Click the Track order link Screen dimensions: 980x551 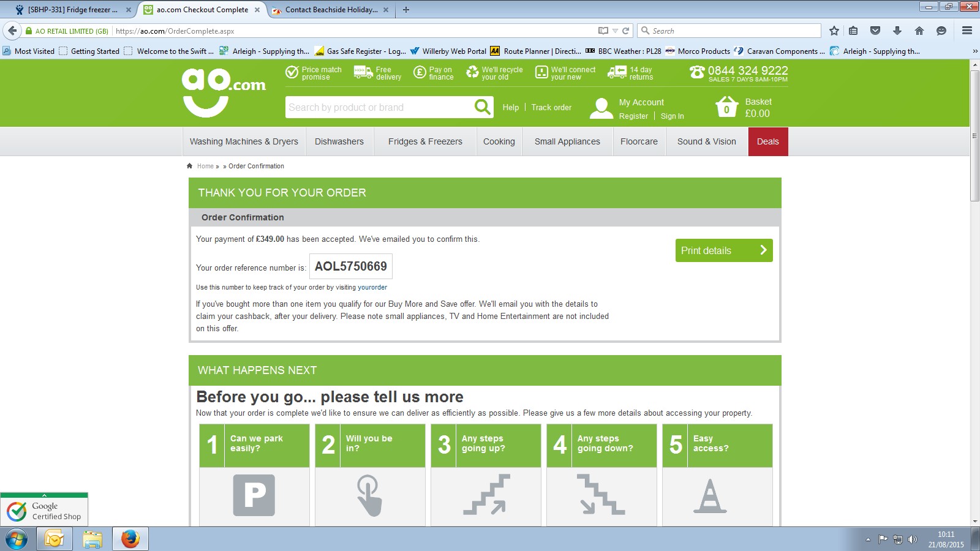click(551, 107)
